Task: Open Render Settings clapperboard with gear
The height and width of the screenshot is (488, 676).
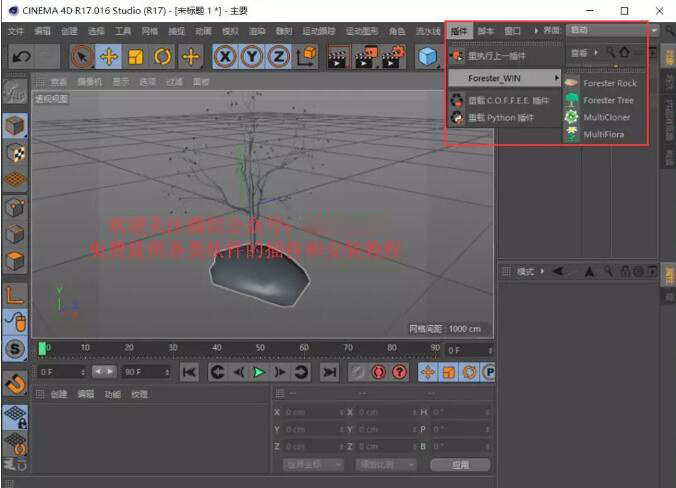Action: pyautogui.click(x=393, y=56)
